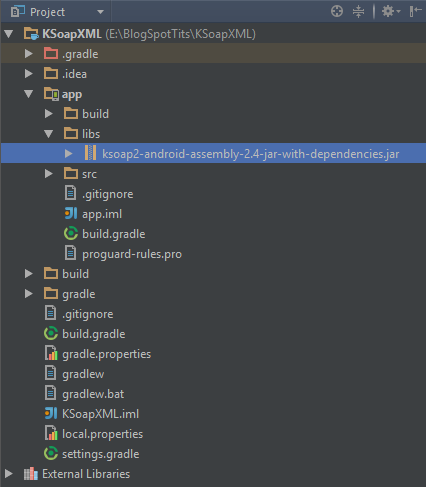Screen dimensions: 426x487
Task: Click the gradlew file icon
Action: [x=50, y=373]
